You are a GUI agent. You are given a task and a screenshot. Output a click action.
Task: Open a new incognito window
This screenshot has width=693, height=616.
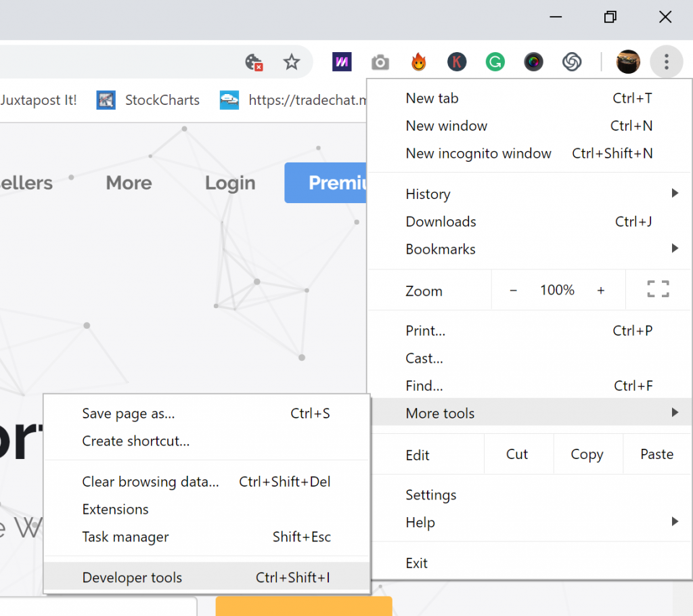pyautogui.click(x=478, y=153)
